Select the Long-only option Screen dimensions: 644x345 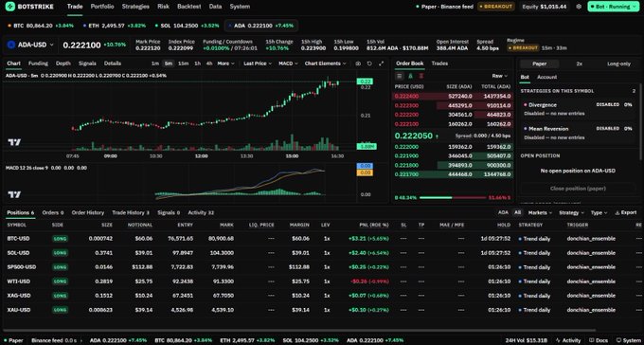click(618, 64)
